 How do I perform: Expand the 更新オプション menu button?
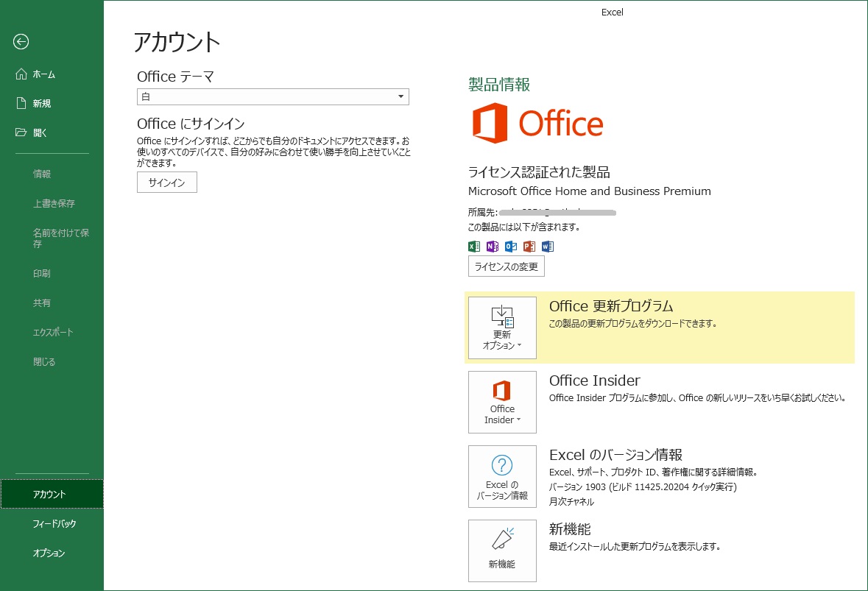pos(502,328)
